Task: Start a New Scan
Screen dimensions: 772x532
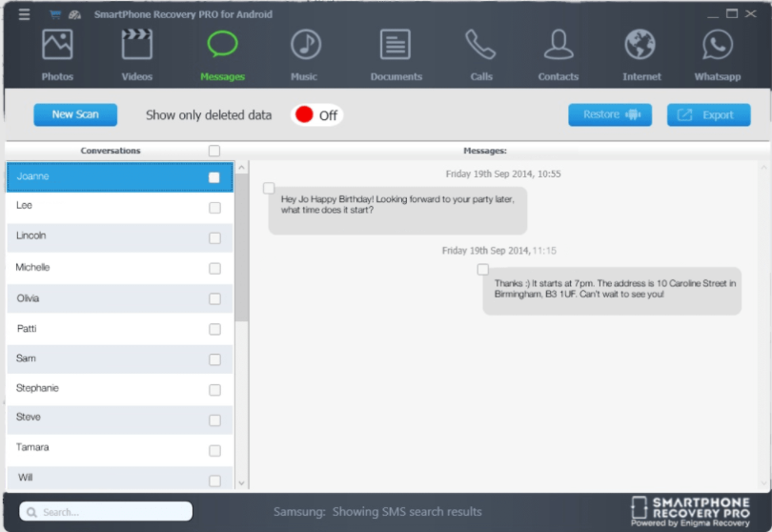Action: click(75, 114)
